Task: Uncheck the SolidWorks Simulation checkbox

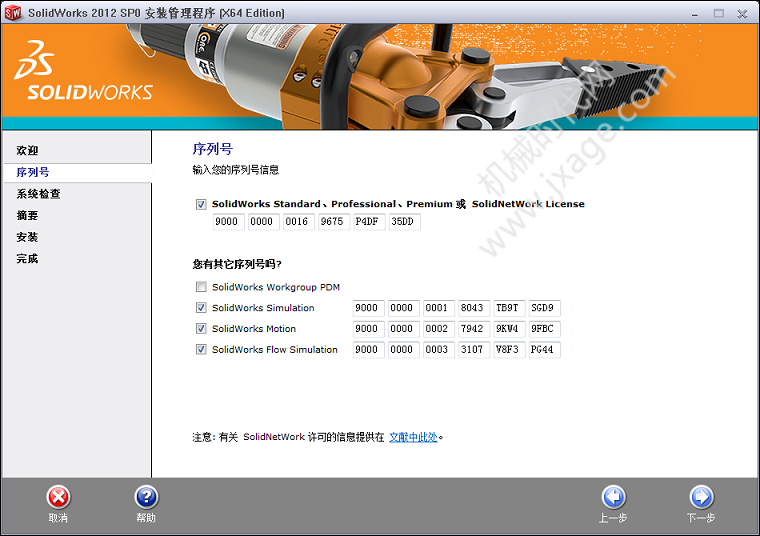Action: [x=201, y=308]
